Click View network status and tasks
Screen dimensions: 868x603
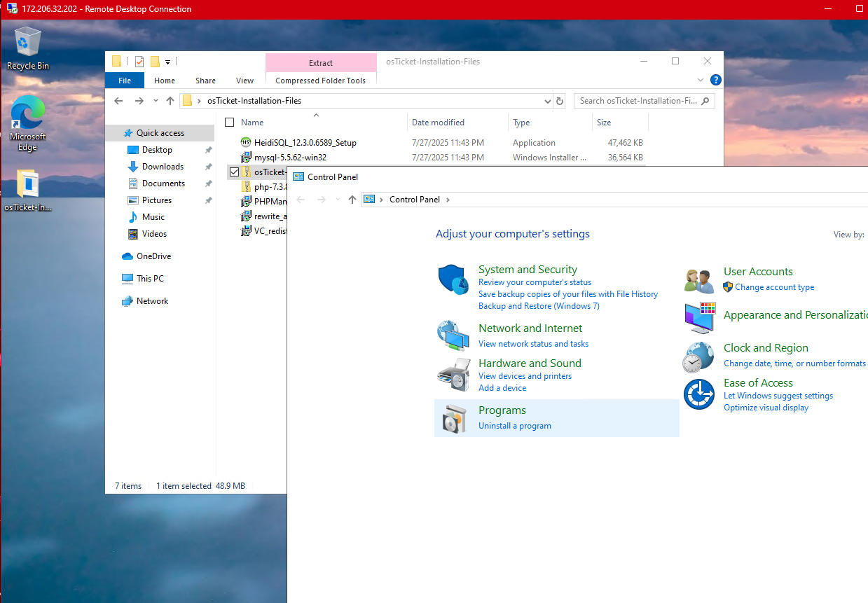(533, 344)
